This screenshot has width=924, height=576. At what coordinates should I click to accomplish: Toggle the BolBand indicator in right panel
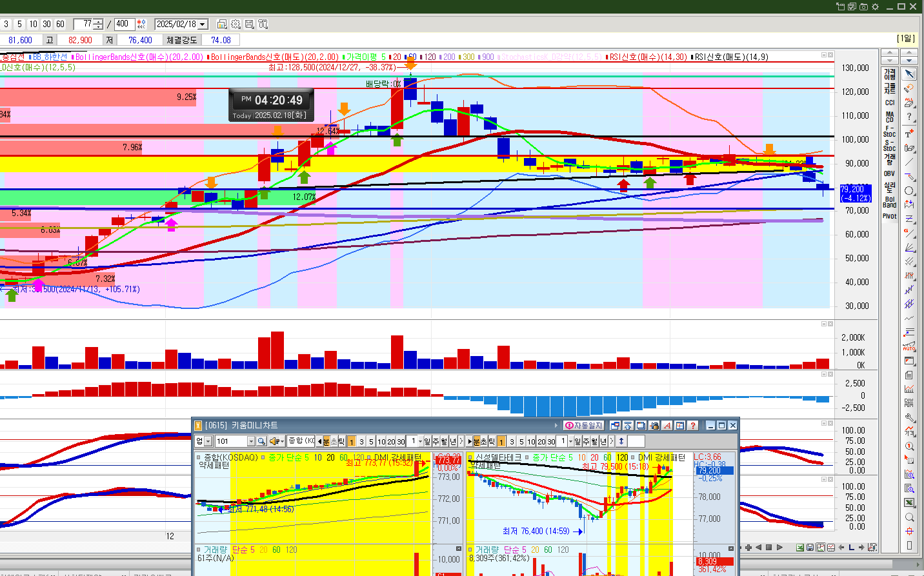pyautogui.click(x=889, y=203)
